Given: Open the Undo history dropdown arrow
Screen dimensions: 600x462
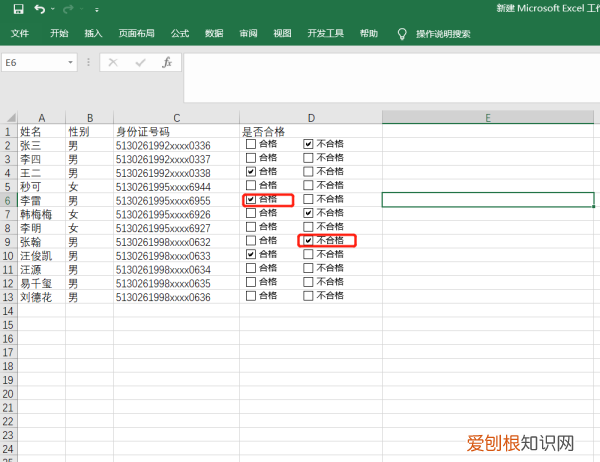Looking at the screenshot, I should point(53,9).
